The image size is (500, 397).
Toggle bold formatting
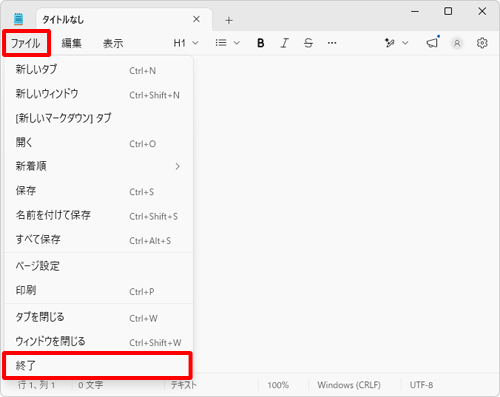click(261, 43)
